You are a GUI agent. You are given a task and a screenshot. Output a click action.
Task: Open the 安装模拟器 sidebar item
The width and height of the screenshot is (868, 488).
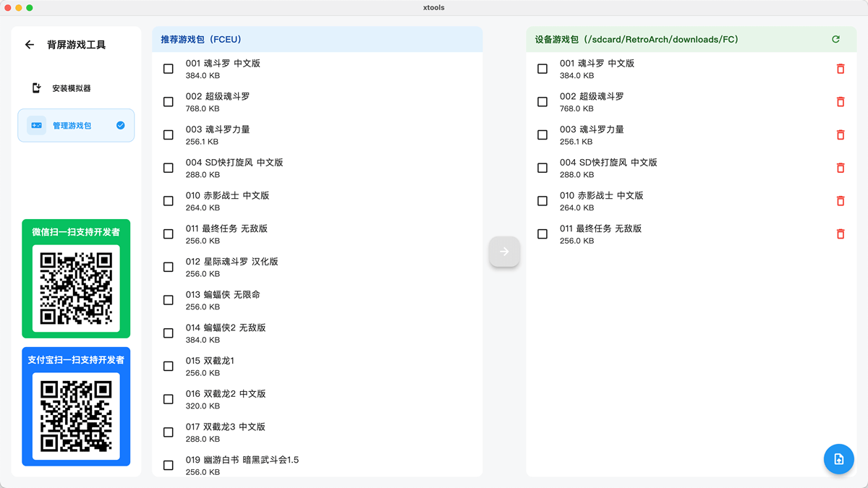(71, 88)
